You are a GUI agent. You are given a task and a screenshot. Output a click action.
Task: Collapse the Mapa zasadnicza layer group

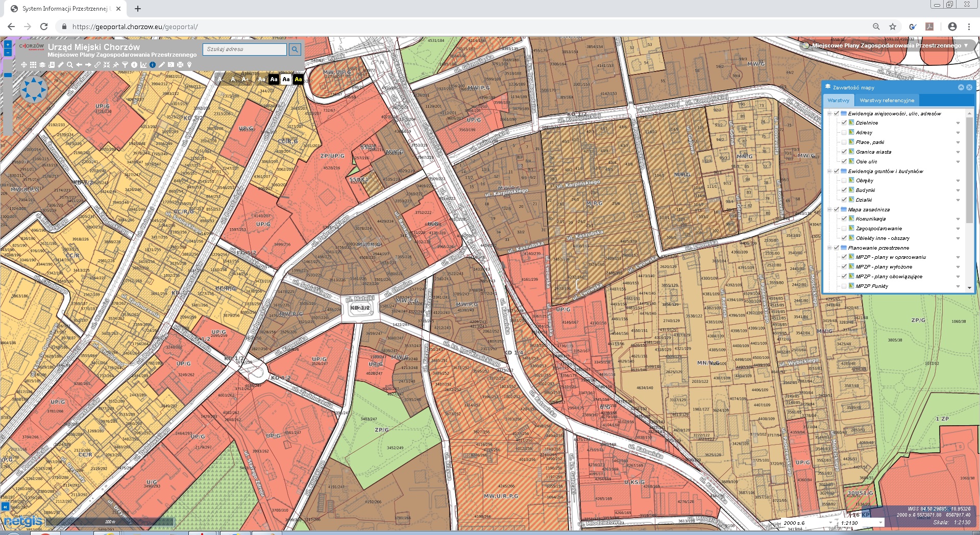(x=829, y=209)
